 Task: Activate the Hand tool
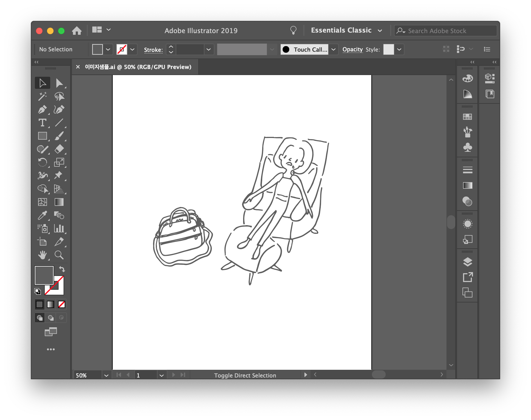(43, 255)
